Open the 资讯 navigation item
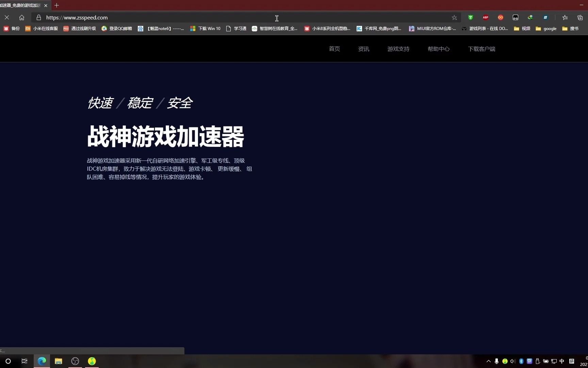 coord(364,49)
